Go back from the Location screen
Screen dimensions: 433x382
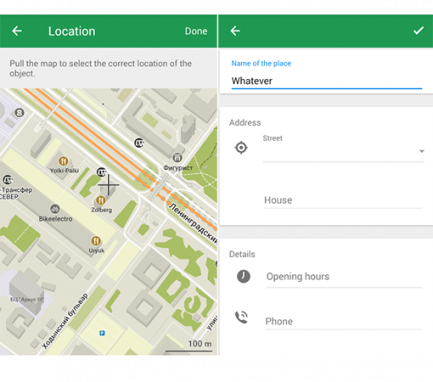click(x=17, y=31)
